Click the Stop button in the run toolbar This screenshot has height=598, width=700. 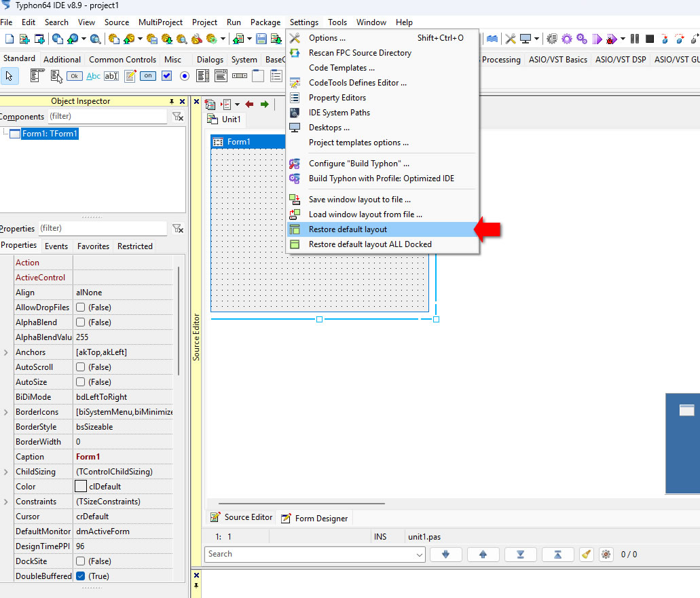tap(650, 39)
